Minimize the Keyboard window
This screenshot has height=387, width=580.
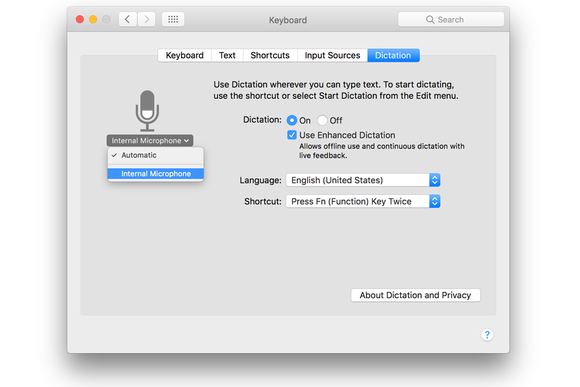93,19
